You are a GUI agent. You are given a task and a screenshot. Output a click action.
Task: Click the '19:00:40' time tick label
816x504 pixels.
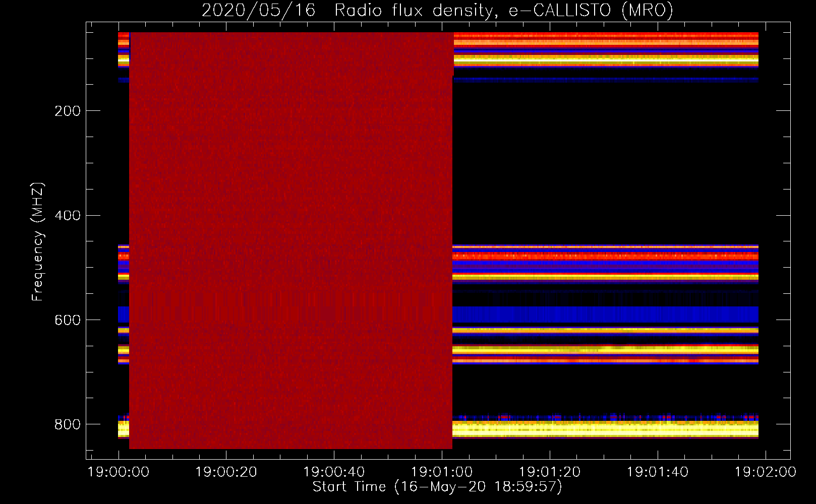pyautogui.click(x=334, y=472)
